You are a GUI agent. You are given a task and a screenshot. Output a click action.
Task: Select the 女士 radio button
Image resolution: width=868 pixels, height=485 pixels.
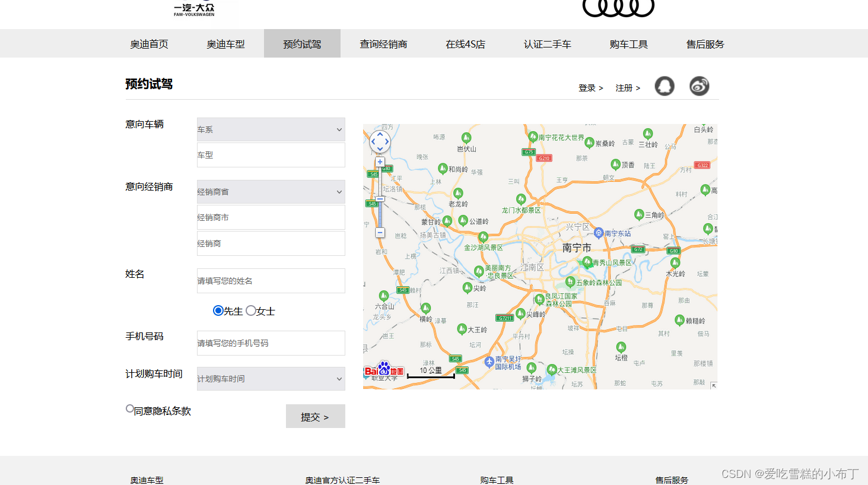[251, 310]
